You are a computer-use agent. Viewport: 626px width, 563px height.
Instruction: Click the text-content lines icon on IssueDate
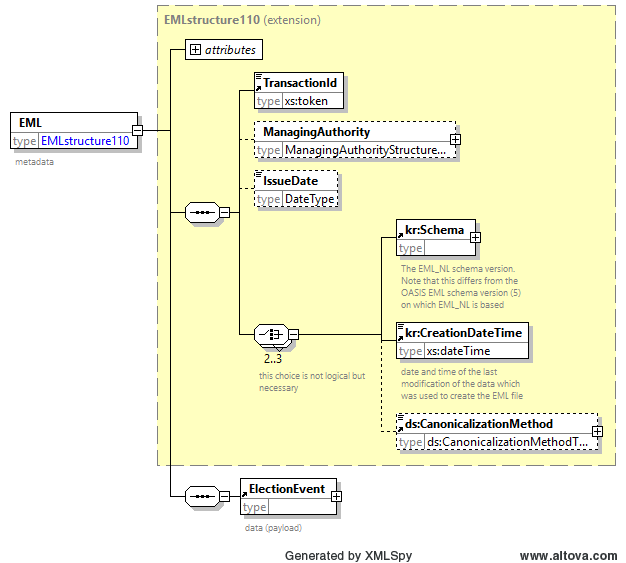[x=259, y=174]
